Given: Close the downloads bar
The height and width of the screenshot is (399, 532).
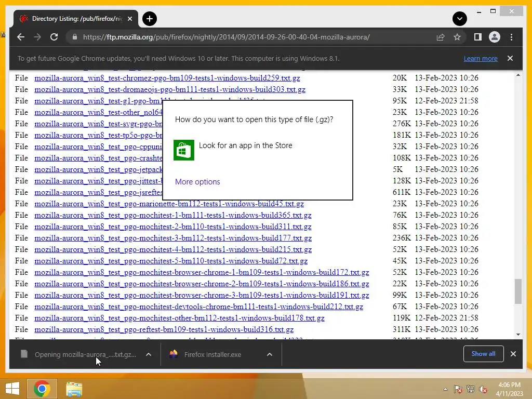Looking at the screenshot, I should click(513, 354).
